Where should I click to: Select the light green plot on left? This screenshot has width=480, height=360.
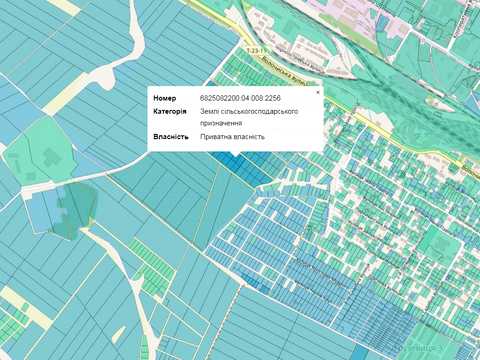click(40, 151)
